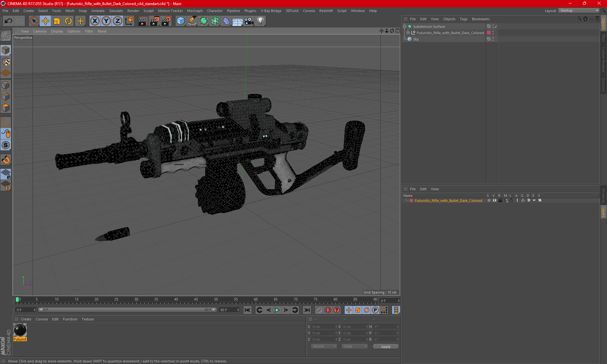Open the World coordinate dropdown
The image size is (607, 364).
click(x=324, y=346)
